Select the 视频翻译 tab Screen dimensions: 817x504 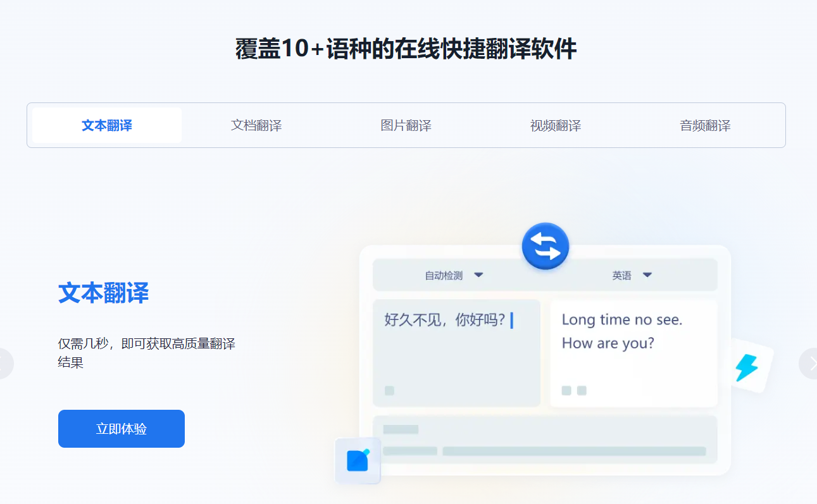(556, 125)
